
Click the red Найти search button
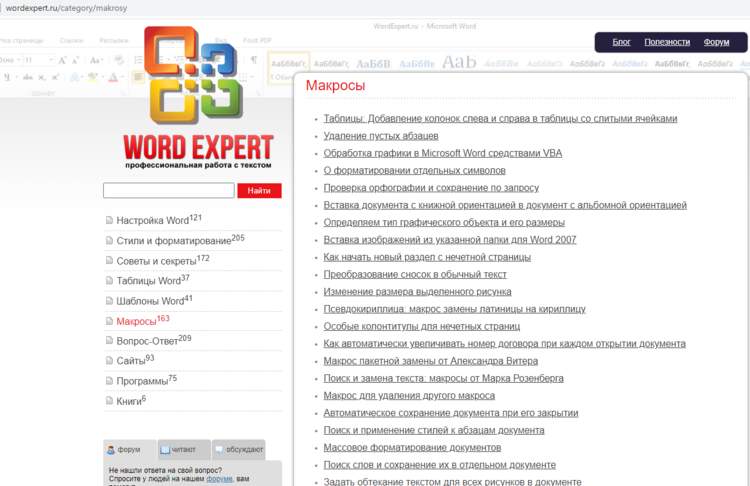[259, 190]
